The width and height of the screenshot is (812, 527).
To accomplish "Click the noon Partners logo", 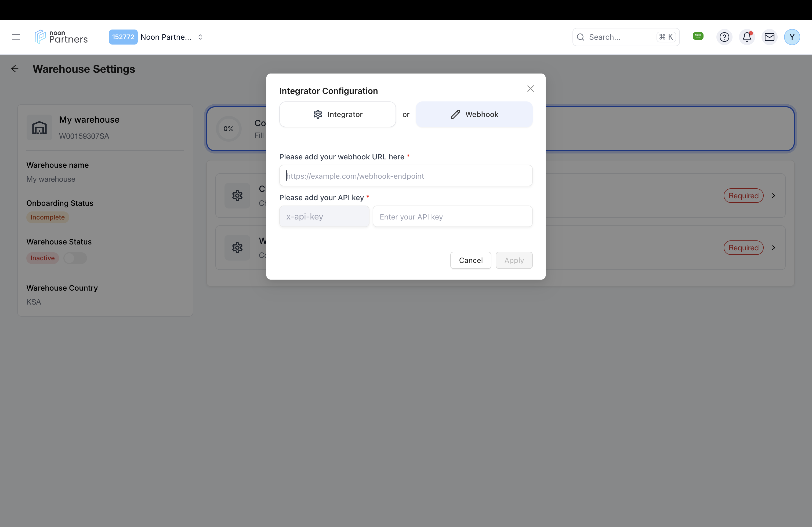I will coord(61,37).
